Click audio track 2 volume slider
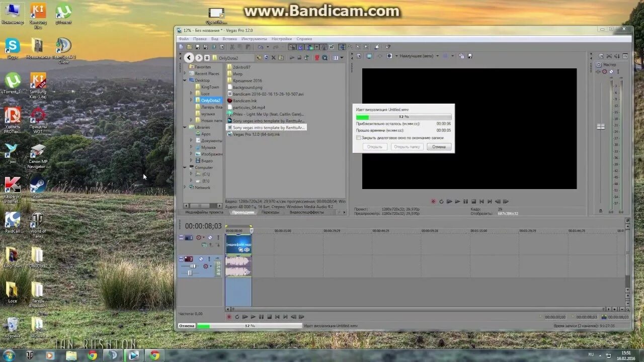Viewport: 644px width, 362px height. 193,266
